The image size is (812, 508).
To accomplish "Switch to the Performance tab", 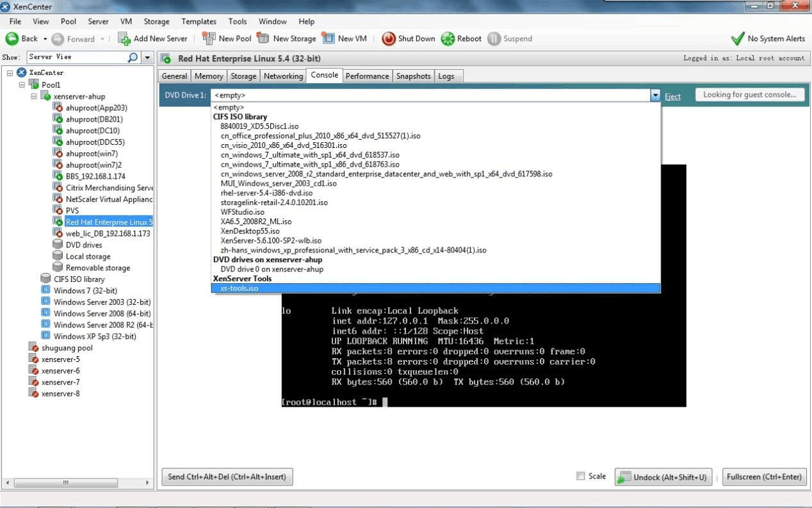I will 368,76.
